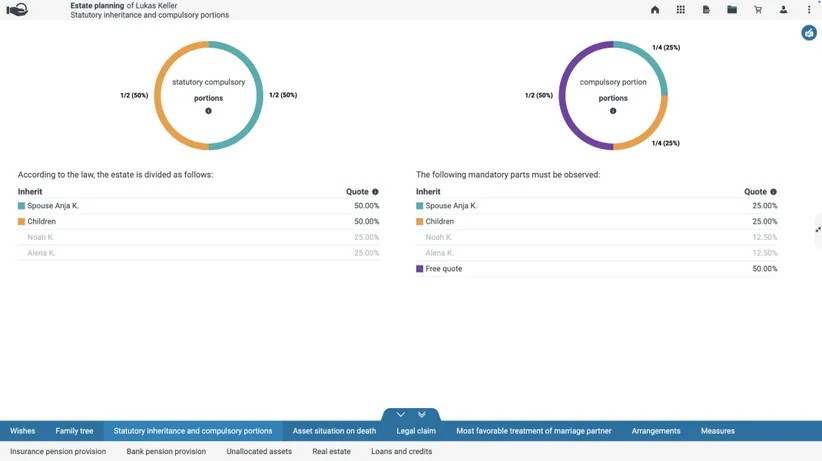Open the Real estate link
Screen dimensions: 822x461
click(331, 452)
